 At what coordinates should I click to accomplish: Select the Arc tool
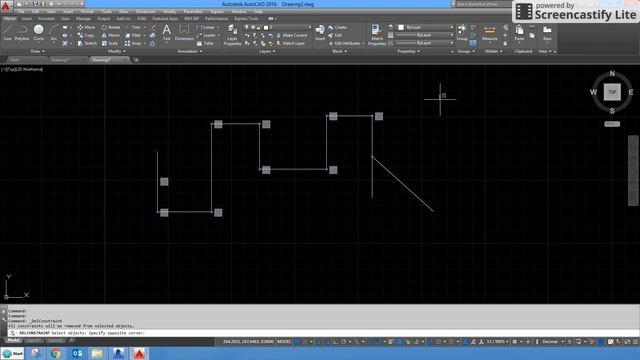point(53,33)
